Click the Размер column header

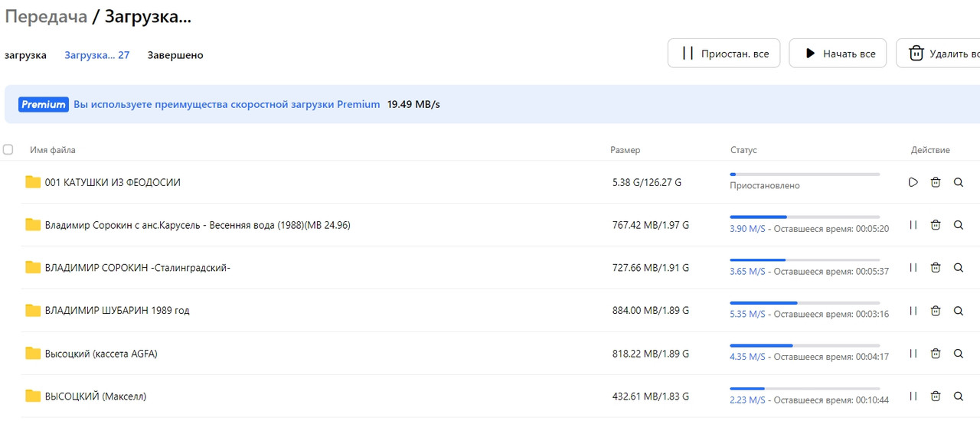626,150
